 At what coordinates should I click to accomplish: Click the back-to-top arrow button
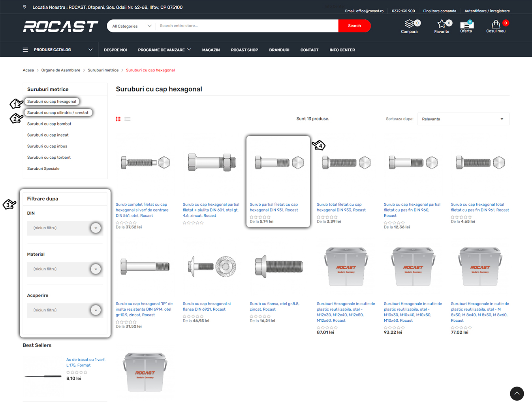[x=517, y=394]
